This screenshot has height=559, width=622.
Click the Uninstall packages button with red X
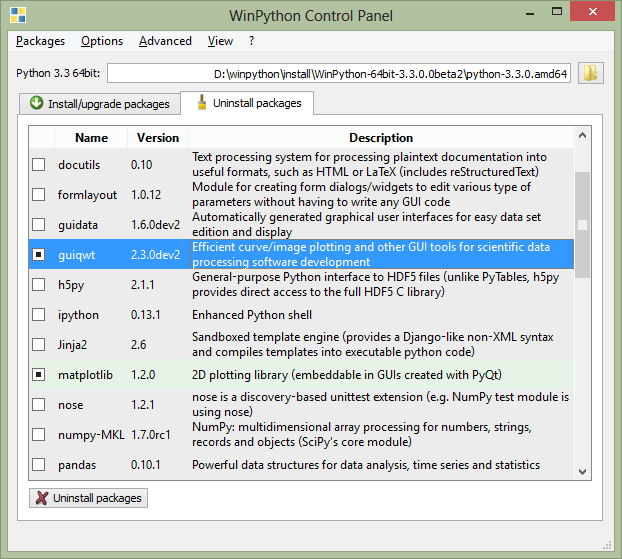click(88, 498)
